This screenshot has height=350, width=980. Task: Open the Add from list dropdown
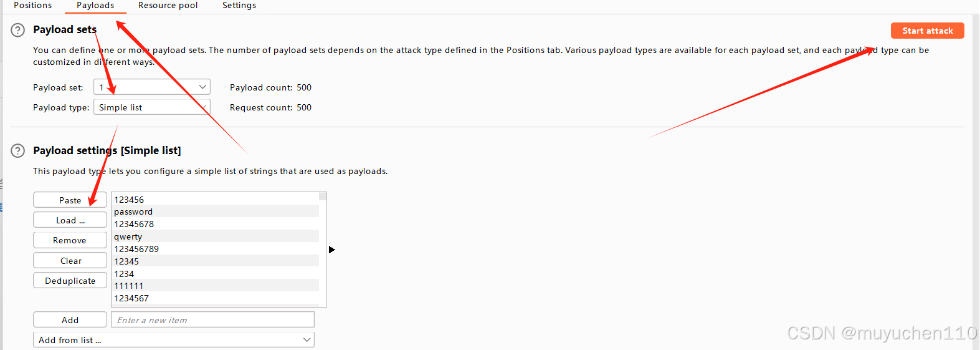[173, 340]
